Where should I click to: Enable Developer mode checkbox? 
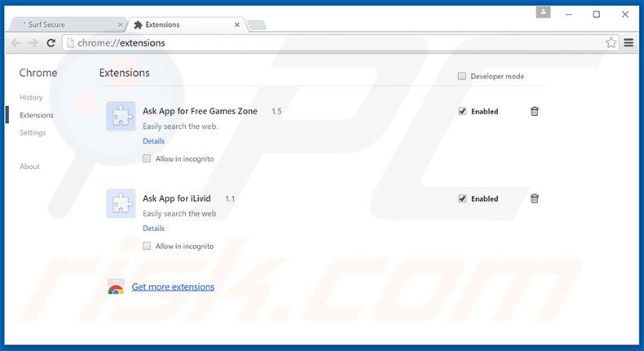point(461,76)
